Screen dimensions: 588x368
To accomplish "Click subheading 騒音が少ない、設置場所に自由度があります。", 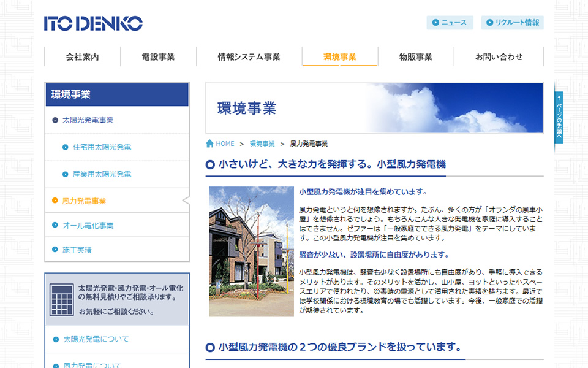I will [x=374, y=255].
